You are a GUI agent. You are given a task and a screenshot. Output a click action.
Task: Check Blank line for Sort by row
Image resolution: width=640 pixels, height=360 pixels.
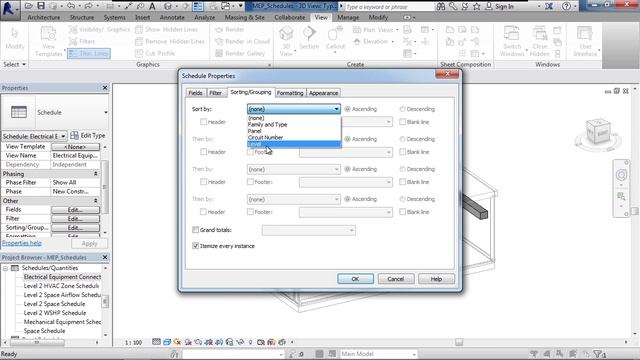click(x=402, y=122)
